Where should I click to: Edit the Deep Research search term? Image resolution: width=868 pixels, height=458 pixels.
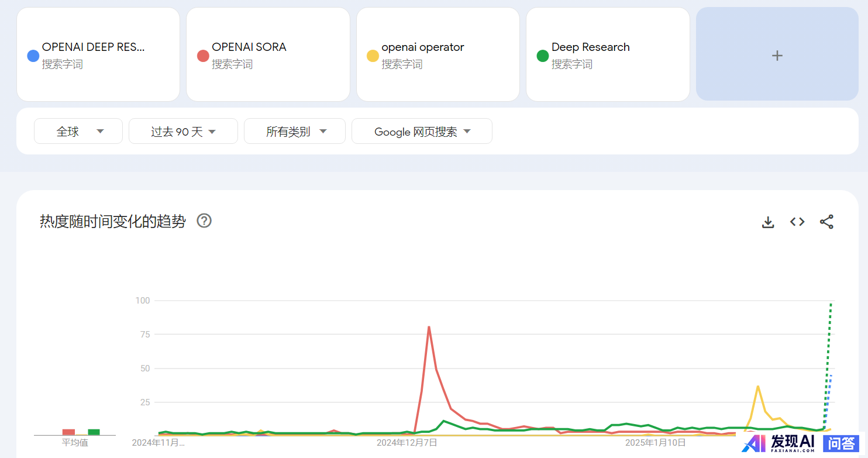click(x=591, y=47)
